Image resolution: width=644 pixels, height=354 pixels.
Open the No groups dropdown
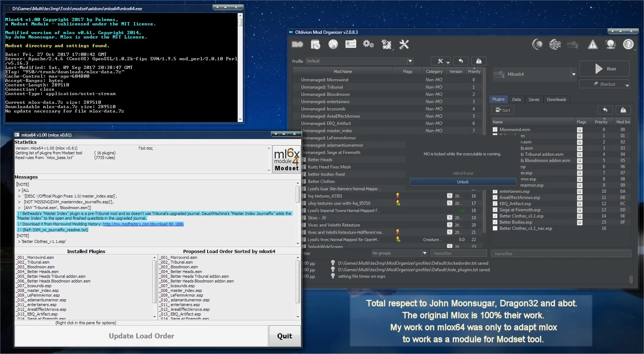click(x=399, y=253)
